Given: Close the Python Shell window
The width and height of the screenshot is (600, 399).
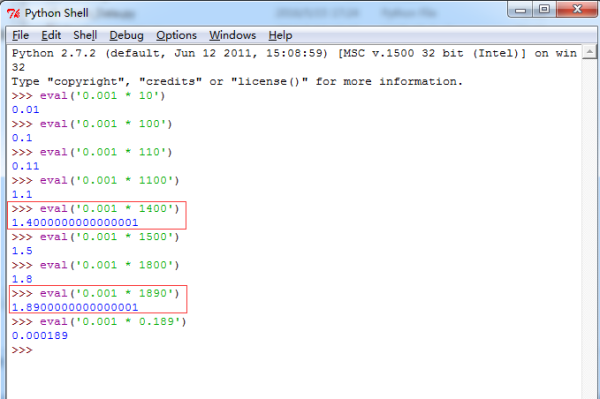Looking at the screenshot, I should tap(577, 10).
